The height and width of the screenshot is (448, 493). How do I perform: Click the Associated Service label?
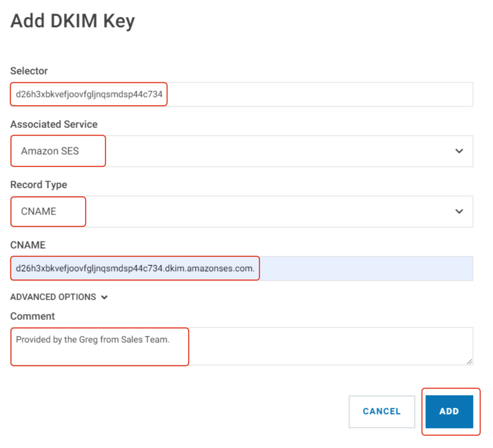54,124
